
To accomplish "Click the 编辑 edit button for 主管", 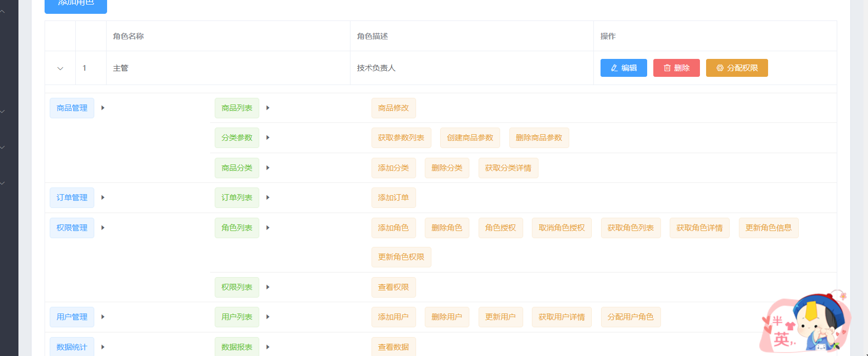I will pos(624,68).
